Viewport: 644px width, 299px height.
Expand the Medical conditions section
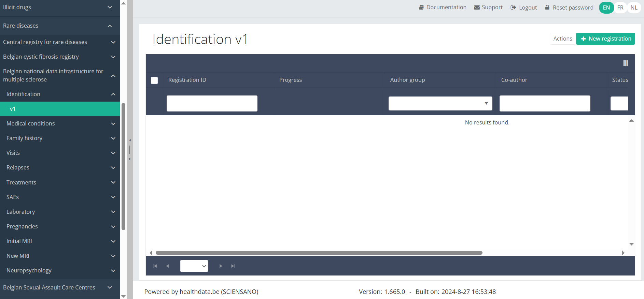(60, 123)
